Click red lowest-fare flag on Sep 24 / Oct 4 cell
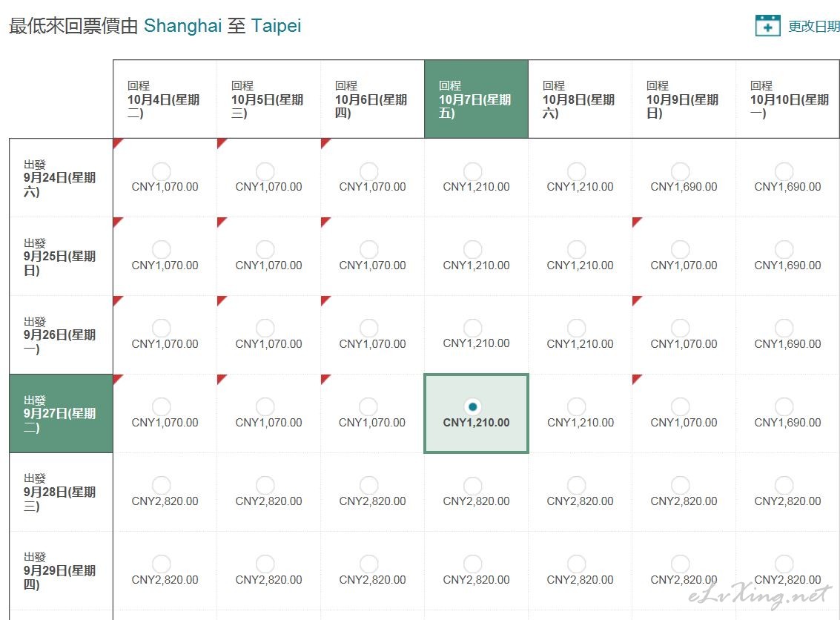Screen dimensions: 840x620 (117, 142)
